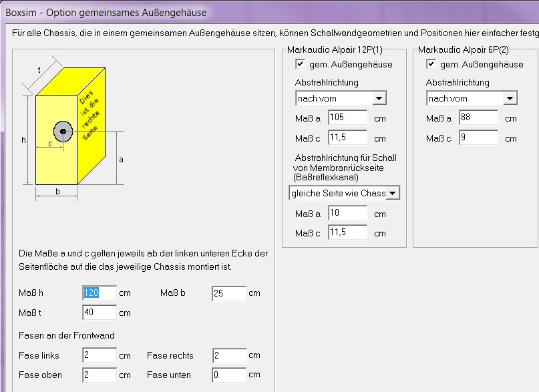Expand Abstrahlrichtung dropdown for Alpair 6P(2)
Image resolution: width=539 pixels, height=392 pixels.
click(510, 98)
